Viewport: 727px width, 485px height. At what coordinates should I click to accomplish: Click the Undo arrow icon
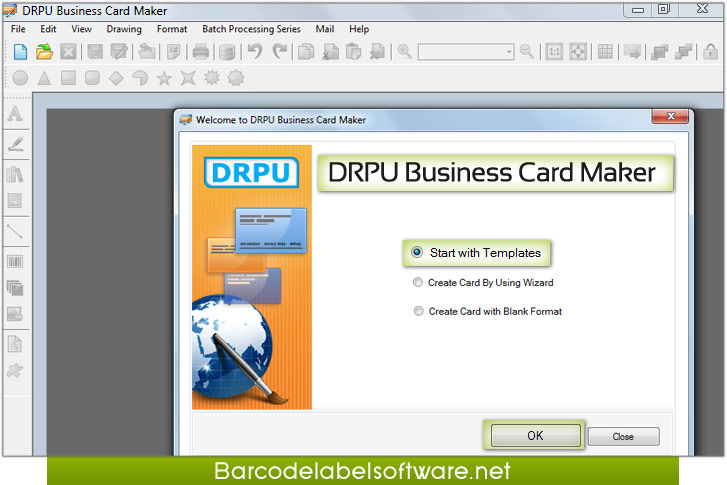click(255, 51)
